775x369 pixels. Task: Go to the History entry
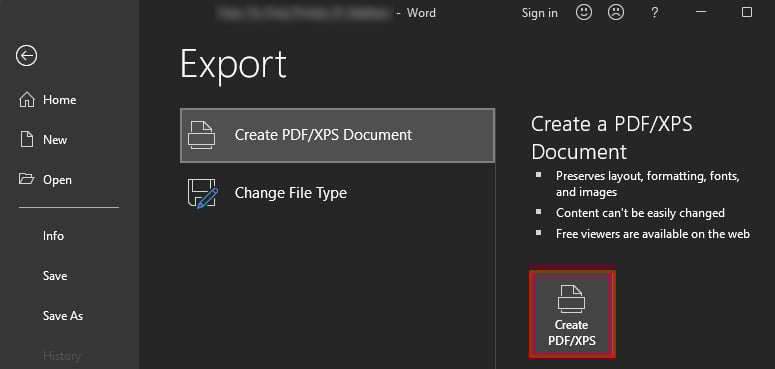pyautogui.click(x=62, y=356)
